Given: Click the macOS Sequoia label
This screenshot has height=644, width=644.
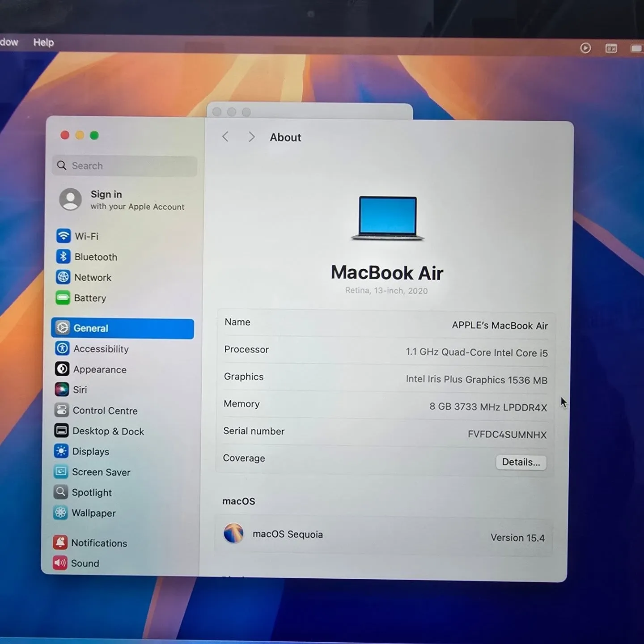Looking at the screenshot, I should click(x=288, y=534).
